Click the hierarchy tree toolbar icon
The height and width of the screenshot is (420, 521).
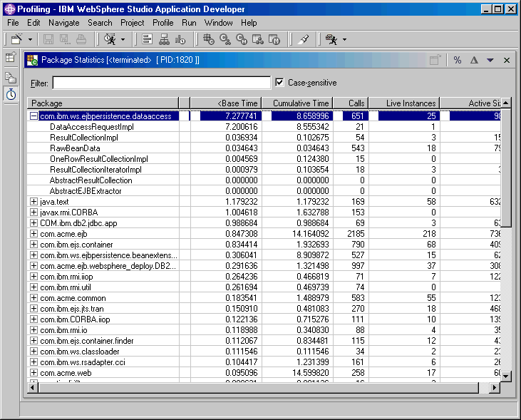(163, 39)
